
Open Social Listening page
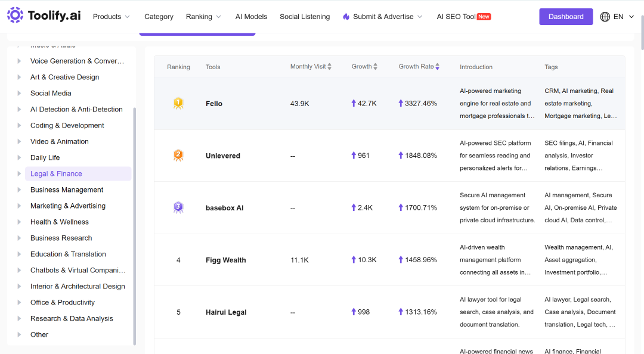click(305, 17)
